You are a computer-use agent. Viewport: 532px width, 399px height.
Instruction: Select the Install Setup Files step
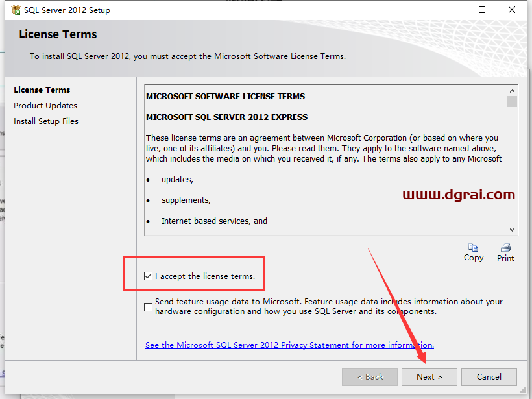[x=46, y=121]
